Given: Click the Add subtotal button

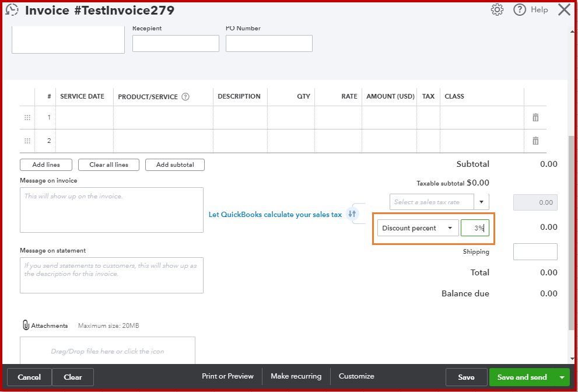Looking at the screenshot, I should (175, 165).
